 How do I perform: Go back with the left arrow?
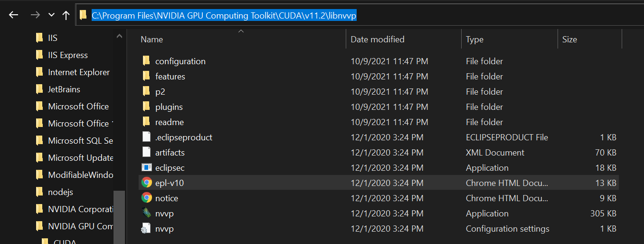[13, 15]
